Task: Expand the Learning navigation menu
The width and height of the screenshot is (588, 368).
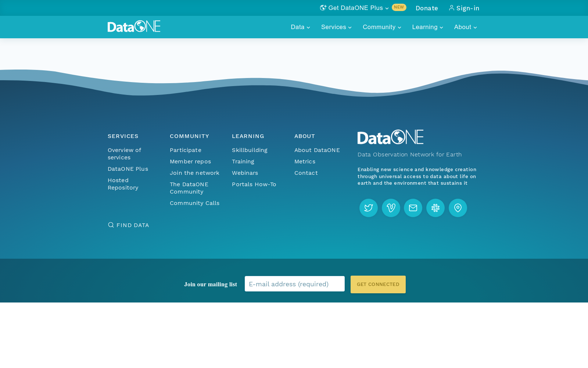Action: [427, 27]
